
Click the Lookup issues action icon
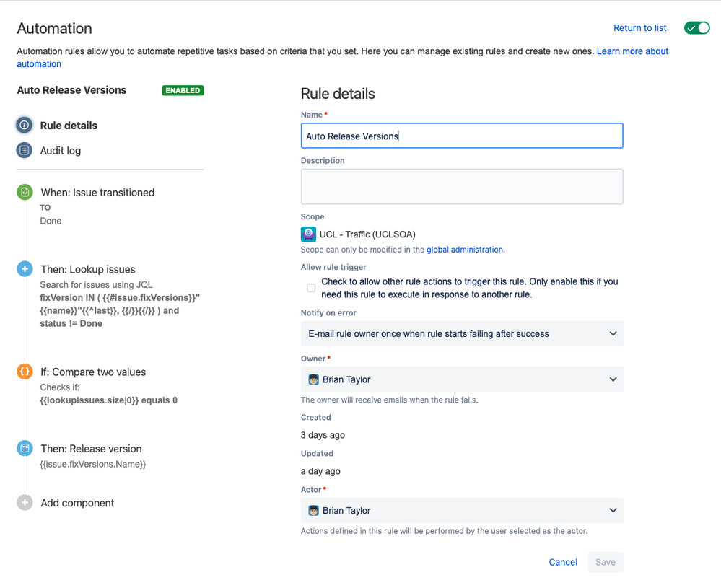[x=25, y=269]
